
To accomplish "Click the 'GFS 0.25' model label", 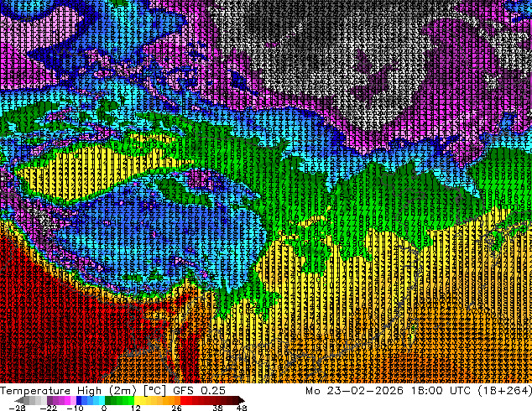I will (199, 391).
